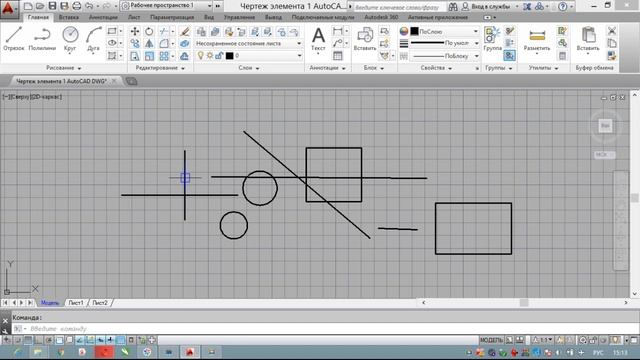Select the Fillet tool
This screenshot has width=640, height=360.
pyautogui.click(x=164, y=43)
